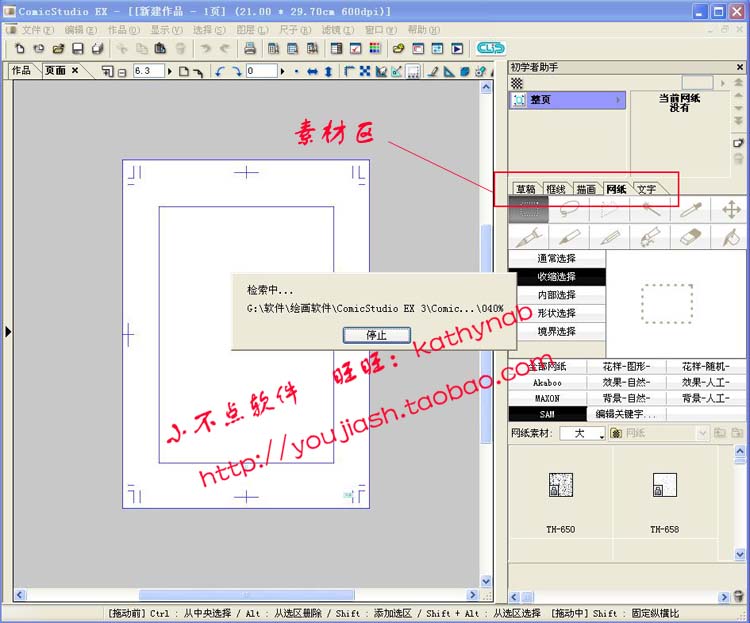Image resolution: width=750 pixels, height=623 pixels.
Task: Choose the 通常选择 selection mode
Action: click(x=557, y=258)
